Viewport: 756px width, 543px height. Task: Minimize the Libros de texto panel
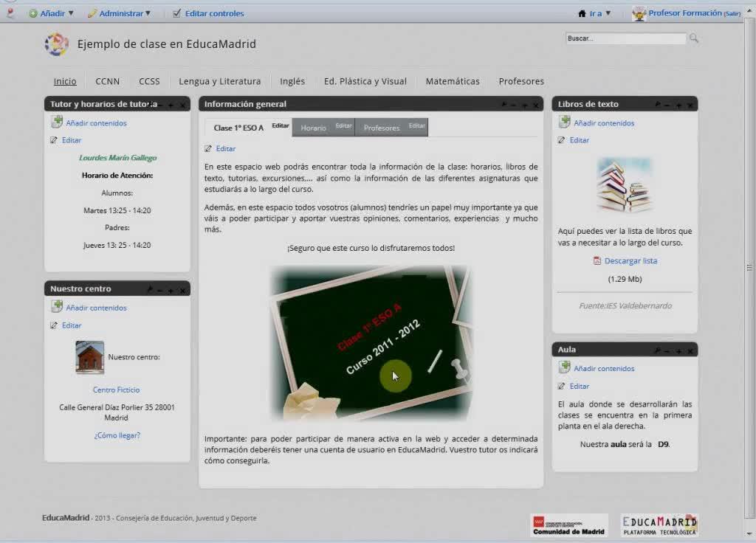coord(667,105)
